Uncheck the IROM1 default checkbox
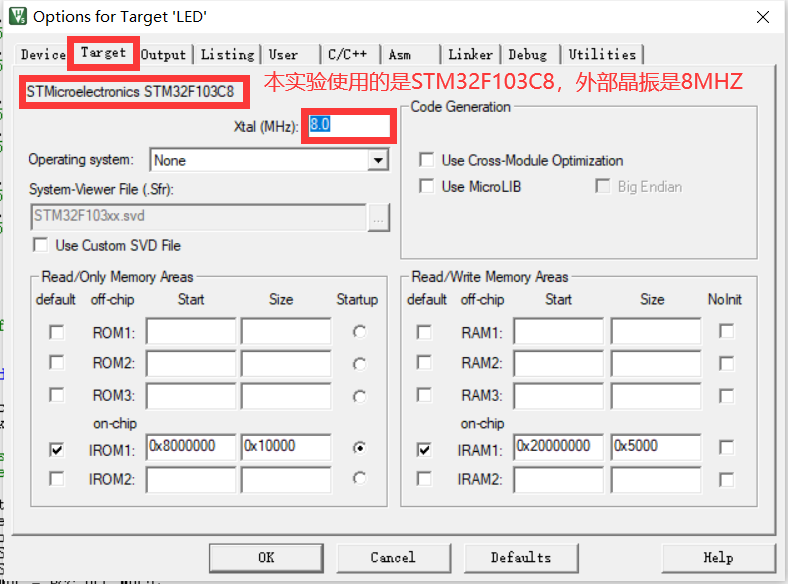Viewport: 788px width, 584px height. (56, 449)
